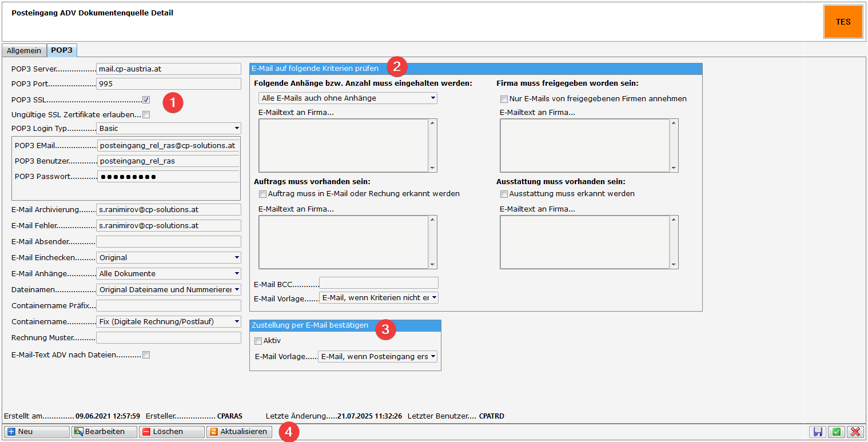The width and height of the screenshot is (868, 442).
Task: Click the first E-Mailtext an Firma scrollbar
Action: [x=433, y=145]
